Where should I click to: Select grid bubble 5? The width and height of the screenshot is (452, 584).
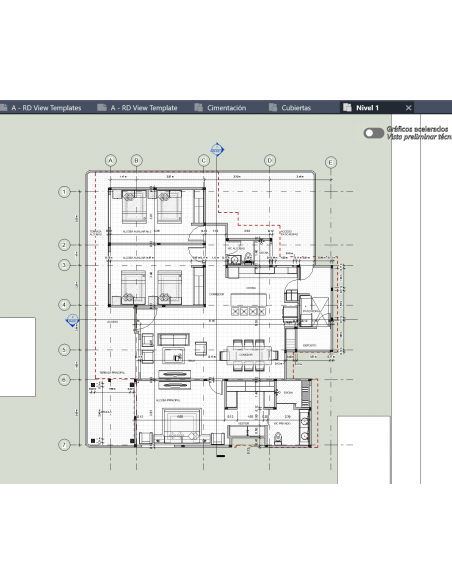[64, 350]
